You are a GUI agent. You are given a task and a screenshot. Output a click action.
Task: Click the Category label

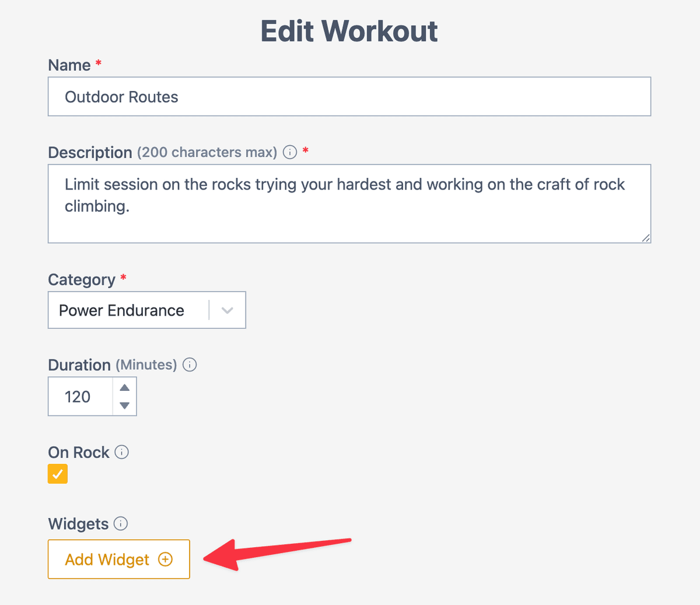click(82, 279)
